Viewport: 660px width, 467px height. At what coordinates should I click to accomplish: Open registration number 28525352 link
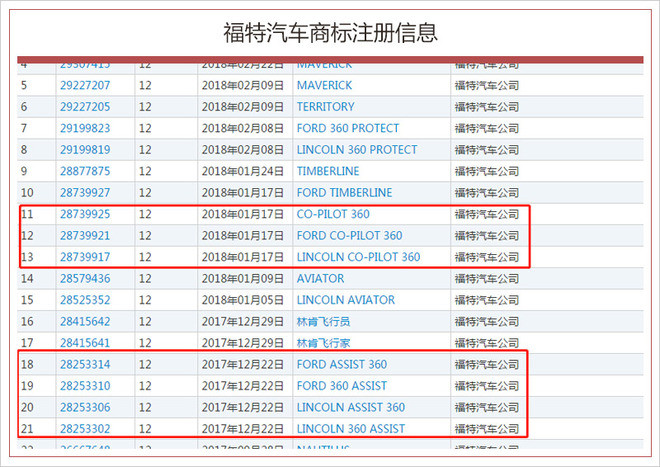(85, 300)
